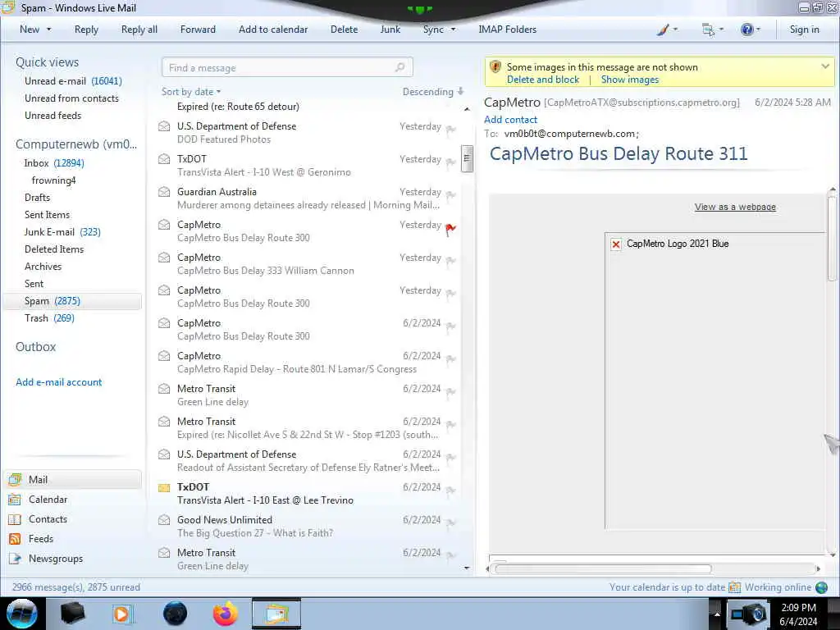Image resolution: width=840 pixels, height=630 pixels.
Task: Open the New dropdown arrow
Action: (x=48, y=30)
